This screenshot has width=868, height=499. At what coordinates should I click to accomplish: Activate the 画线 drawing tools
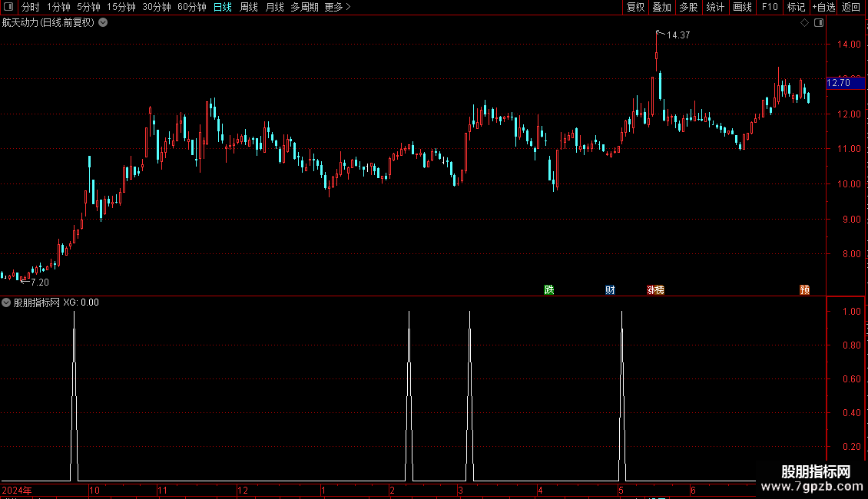742,7
